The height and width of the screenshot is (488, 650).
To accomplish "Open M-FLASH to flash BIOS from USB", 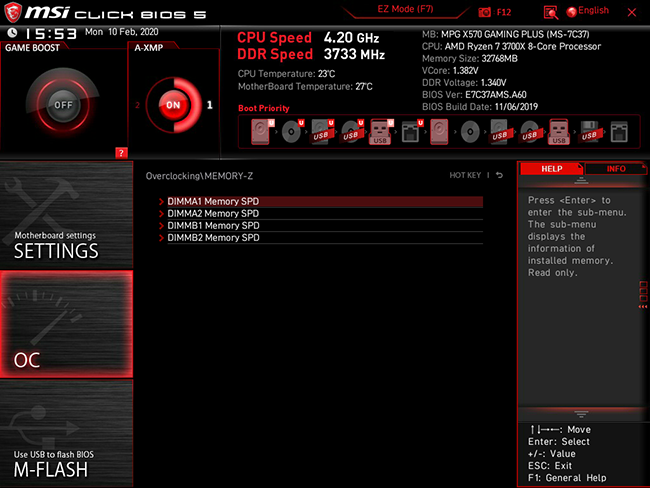I will 66,433.
